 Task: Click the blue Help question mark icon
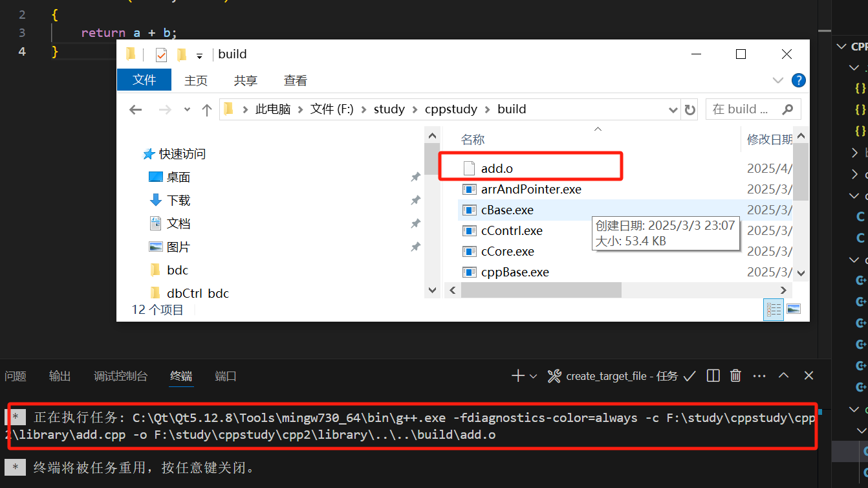pos(799,80)
